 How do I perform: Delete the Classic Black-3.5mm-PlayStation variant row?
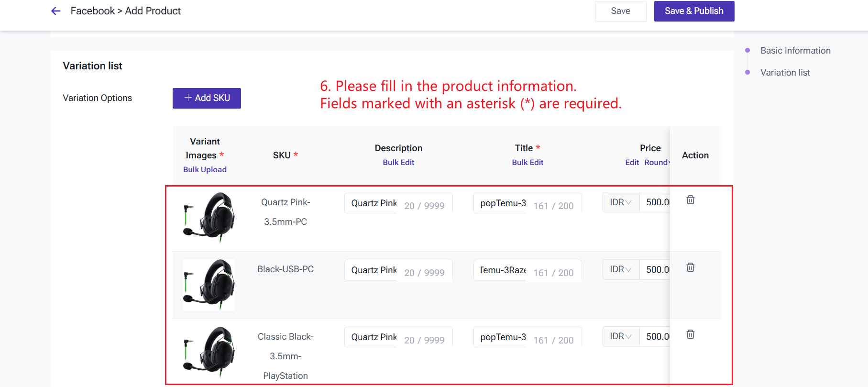coord(690,334)
